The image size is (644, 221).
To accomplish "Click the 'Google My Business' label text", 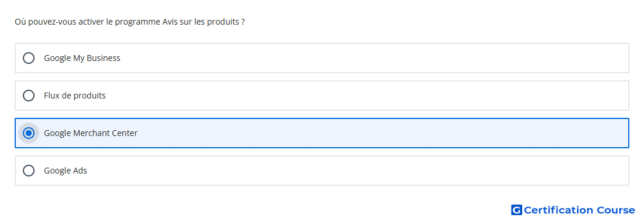I will pos(82,58).
